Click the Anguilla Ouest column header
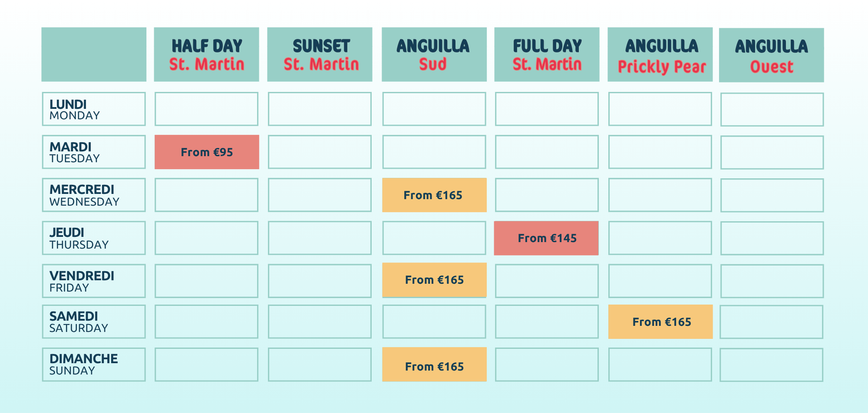This screenshot has height=413, width=868. click(x=771, y=55)
